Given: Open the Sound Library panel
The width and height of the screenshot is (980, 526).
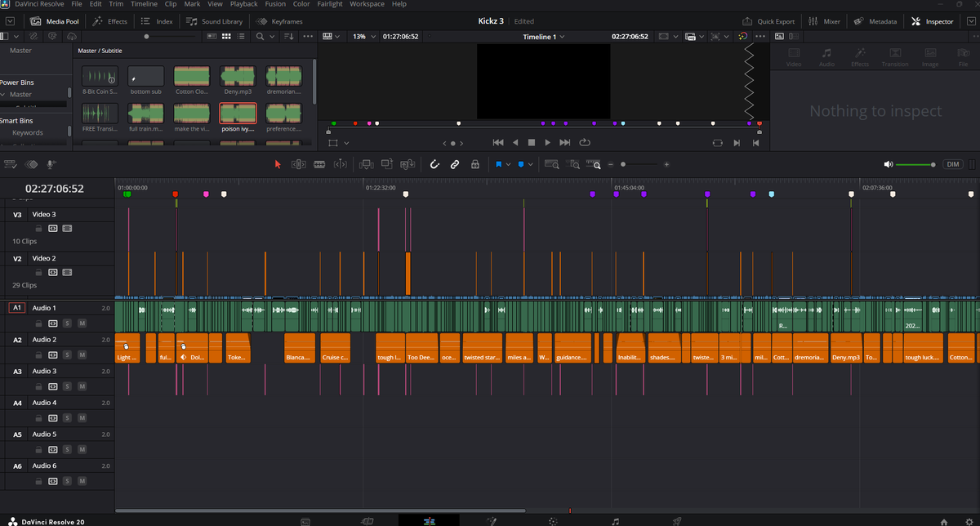Looking at the screenshot, I should point(215,21).
